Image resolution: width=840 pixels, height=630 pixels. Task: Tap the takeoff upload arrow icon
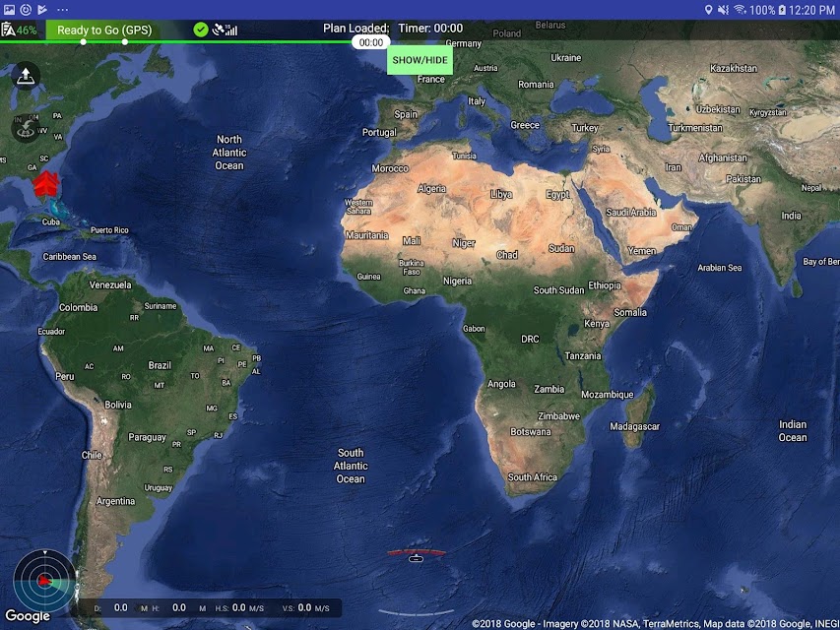click(26, 76)
